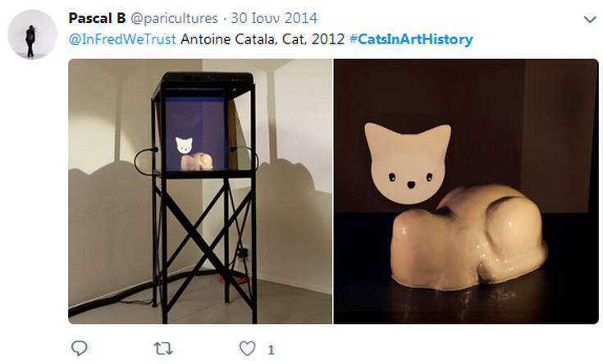Open the Pascal B display name
Screen dimensions: 603x364
97,18
